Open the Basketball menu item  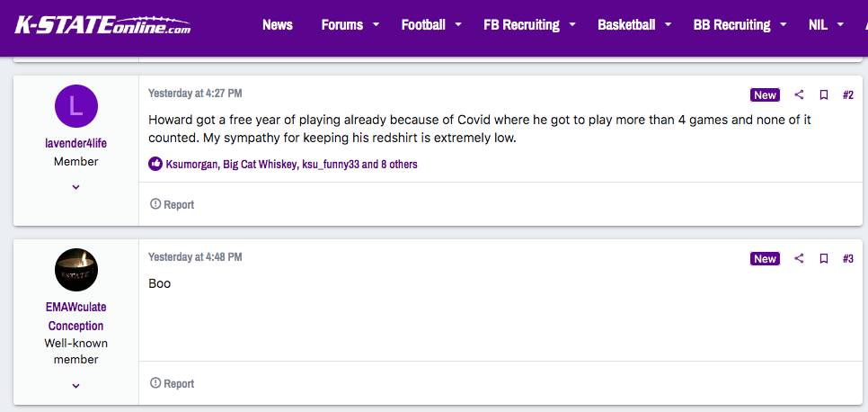(x=625, y=25)
